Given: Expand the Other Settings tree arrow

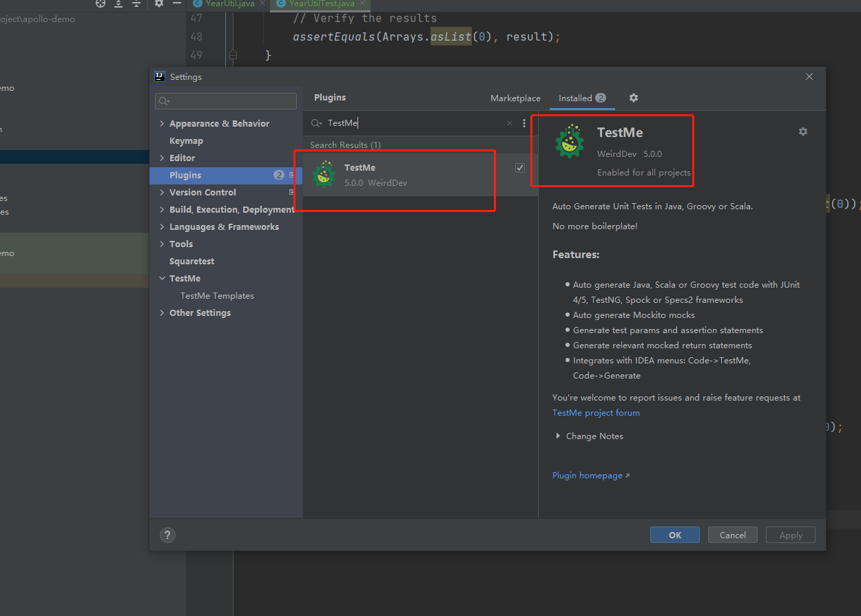Looking at the screenshot, I should [x=162, y=313].
